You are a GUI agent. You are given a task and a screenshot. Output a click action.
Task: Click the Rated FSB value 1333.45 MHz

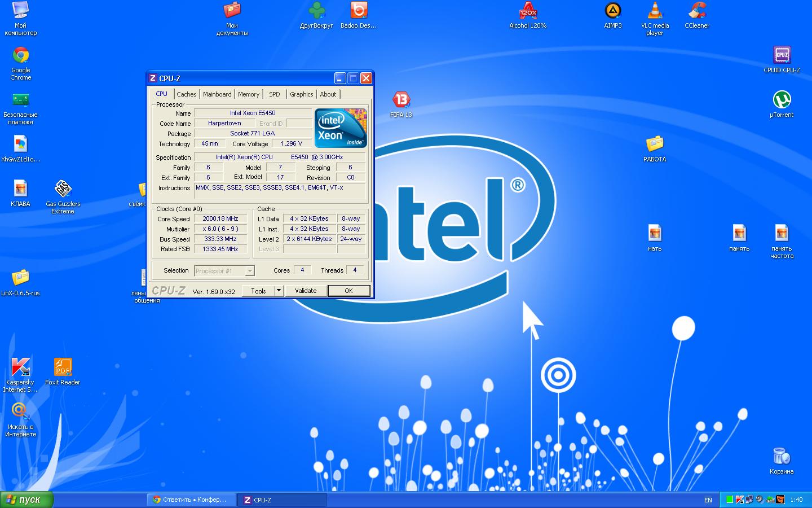point(220,249)
